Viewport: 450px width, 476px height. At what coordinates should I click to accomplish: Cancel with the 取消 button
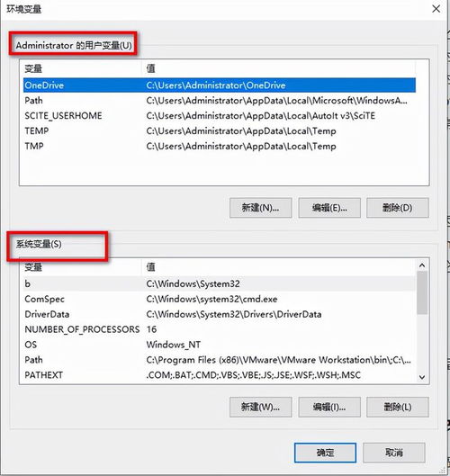394,453
